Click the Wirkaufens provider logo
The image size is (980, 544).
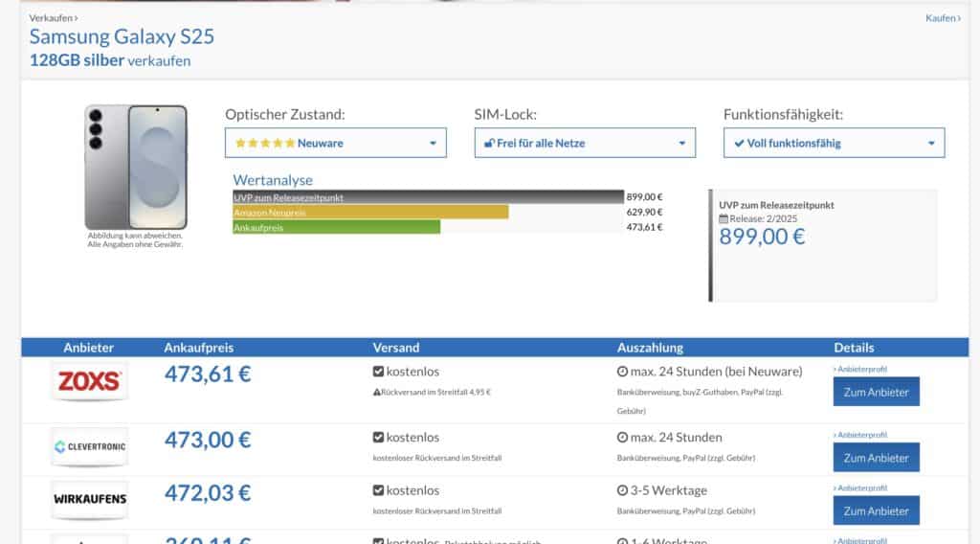(x=89, y=499)
